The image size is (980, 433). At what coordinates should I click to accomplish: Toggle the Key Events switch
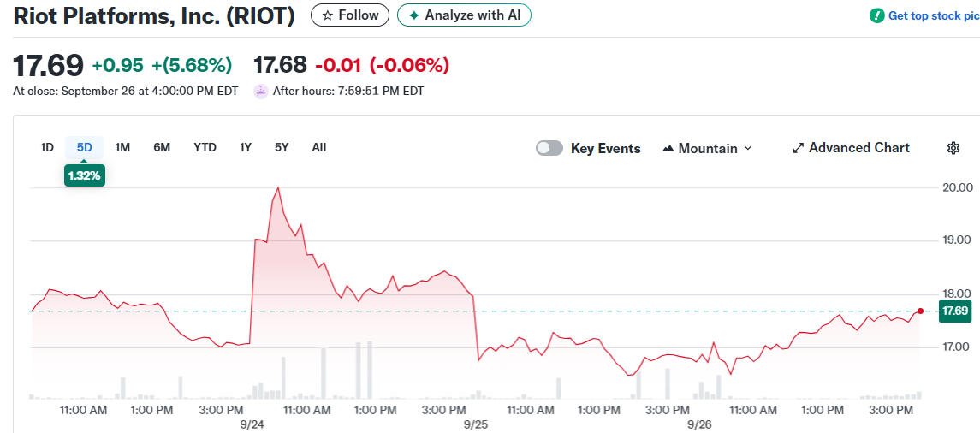click(x=549, y=148)
